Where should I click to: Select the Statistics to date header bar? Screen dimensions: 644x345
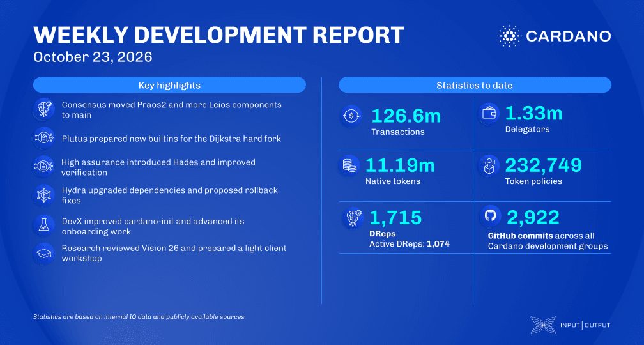point(475,85)
